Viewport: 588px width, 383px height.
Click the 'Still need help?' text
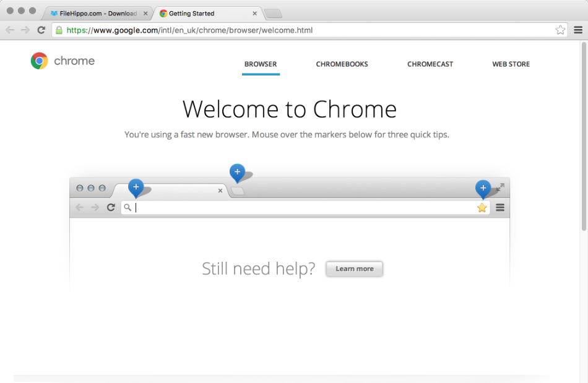point(258,269)
